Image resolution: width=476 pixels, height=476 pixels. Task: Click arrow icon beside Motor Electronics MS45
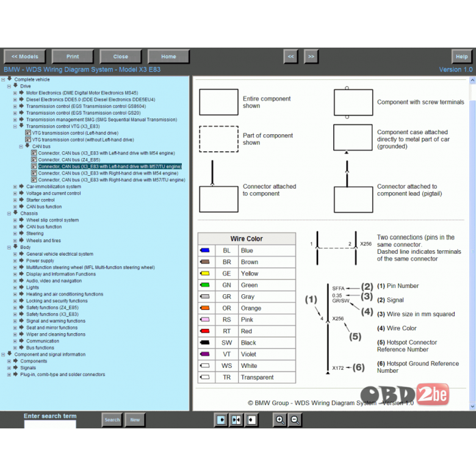pyautogui.click(x=21, y=92)
